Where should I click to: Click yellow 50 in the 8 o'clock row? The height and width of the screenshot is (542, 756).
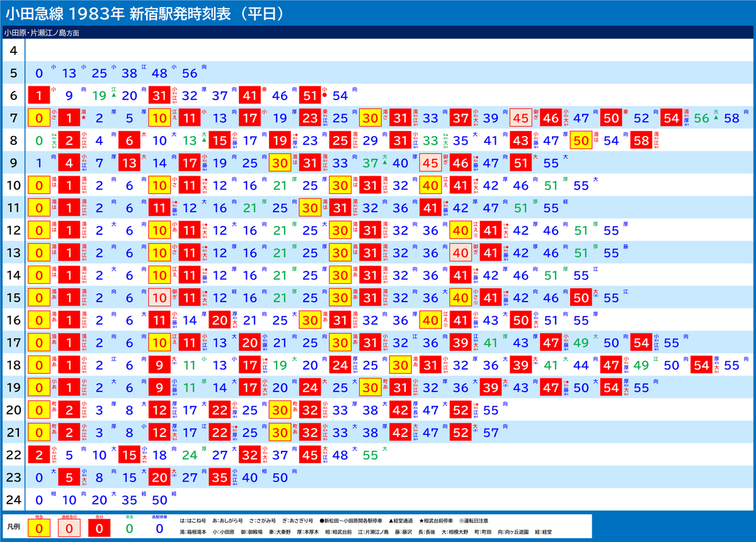click(581, 140)
